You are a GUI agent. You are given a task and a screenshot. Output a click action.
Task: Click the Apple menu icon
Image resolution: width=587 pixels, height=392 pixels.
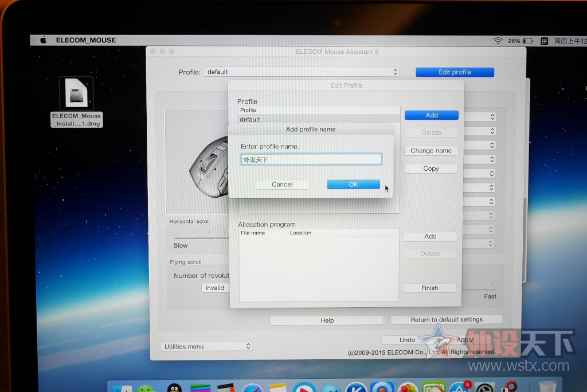(x=43, y=41)
